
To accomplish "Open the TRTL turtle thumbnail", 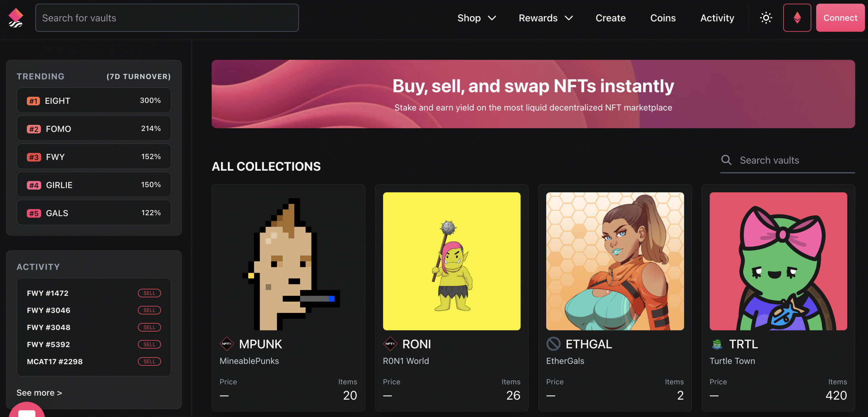I will (778, 261).
